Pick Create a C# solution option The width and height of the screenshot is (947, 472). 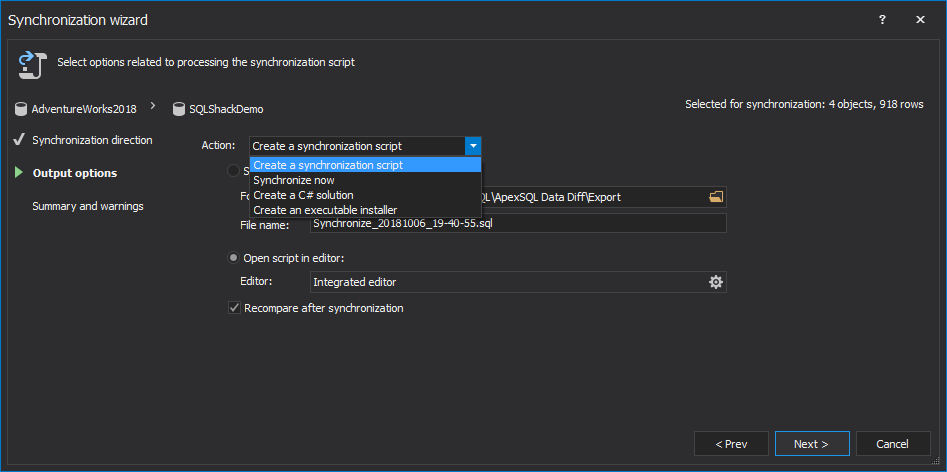[x=303, y=195]
